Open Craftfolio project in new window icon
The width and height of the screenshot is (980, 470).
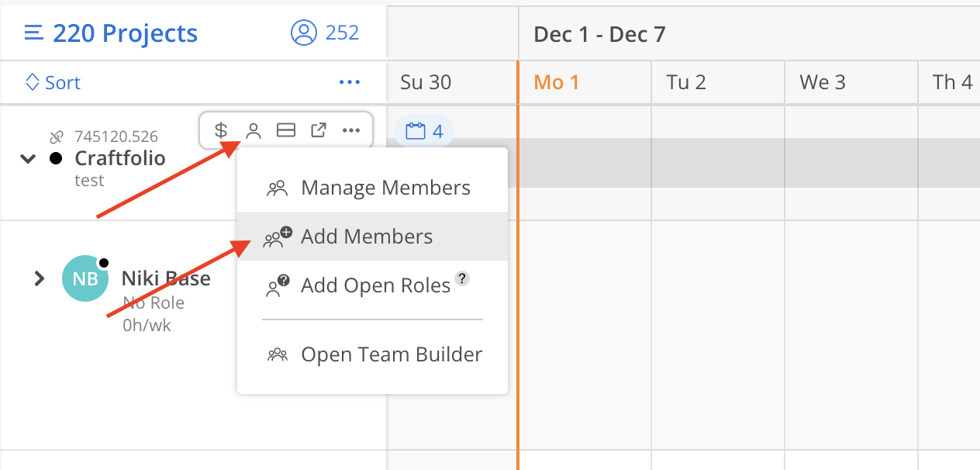(319, 130)
